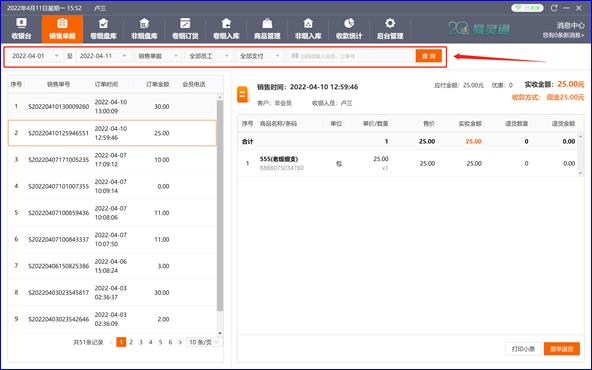
Task: Click the 订单时间 column header
Action: (106, 84)
